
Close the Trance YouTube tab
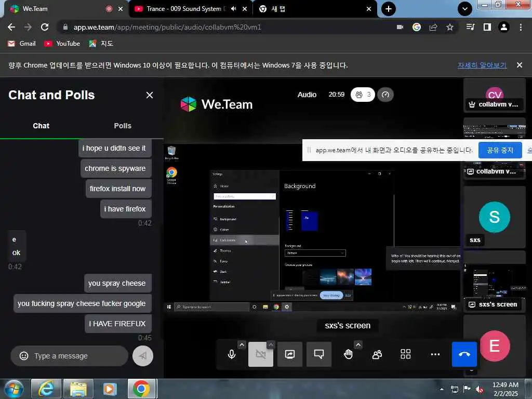pos(245,9)
